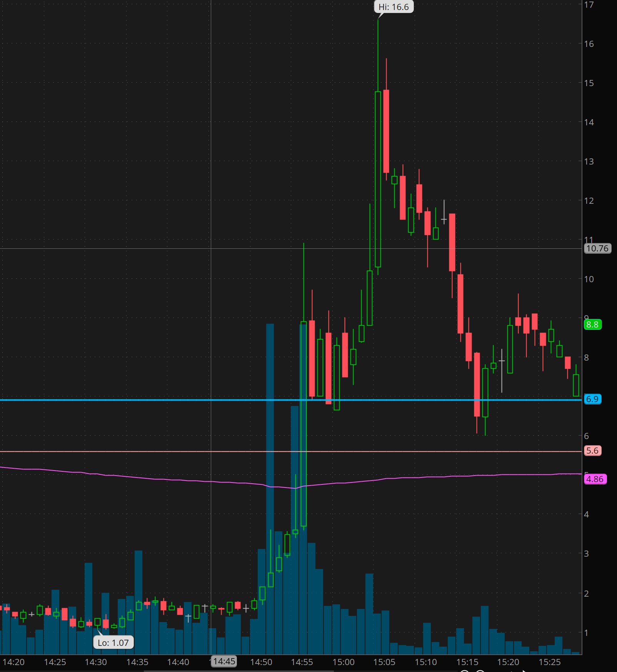Image resolution: width=617 pixels, height=672 pixels.
Task: Click the 8 label on the price axis
Action: point(586,358)
